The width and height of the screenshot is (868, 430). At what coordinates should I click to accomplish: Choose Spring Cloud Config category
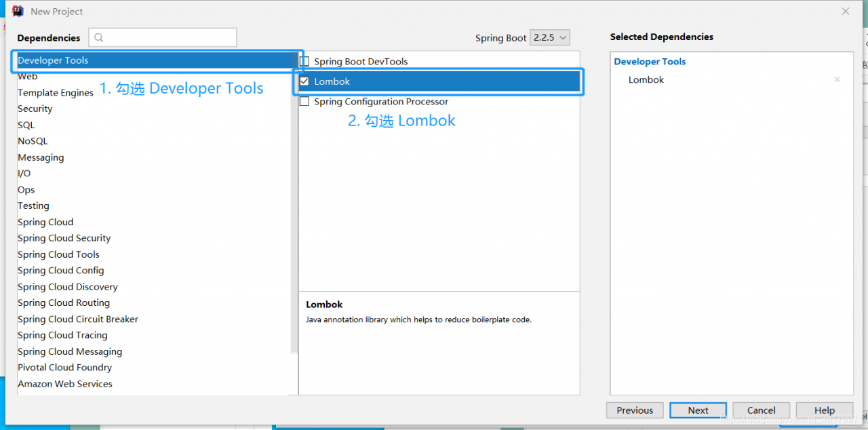coord(61,271)
